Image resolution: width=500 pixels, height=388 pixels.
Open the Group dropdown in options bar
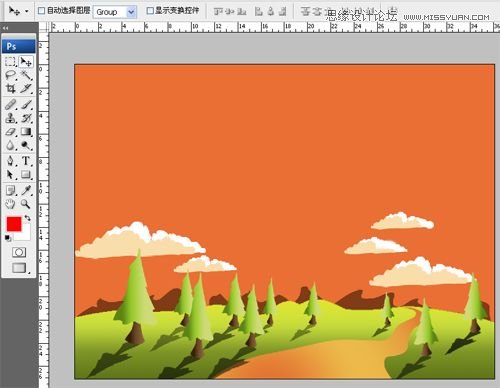tap(115, 12)
